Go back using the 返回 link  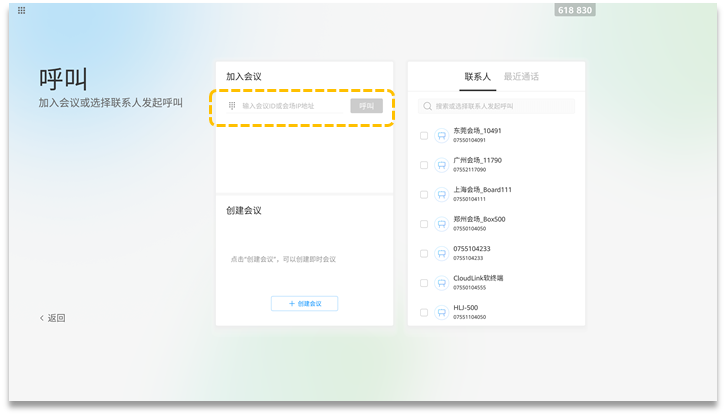coord(53,318)
